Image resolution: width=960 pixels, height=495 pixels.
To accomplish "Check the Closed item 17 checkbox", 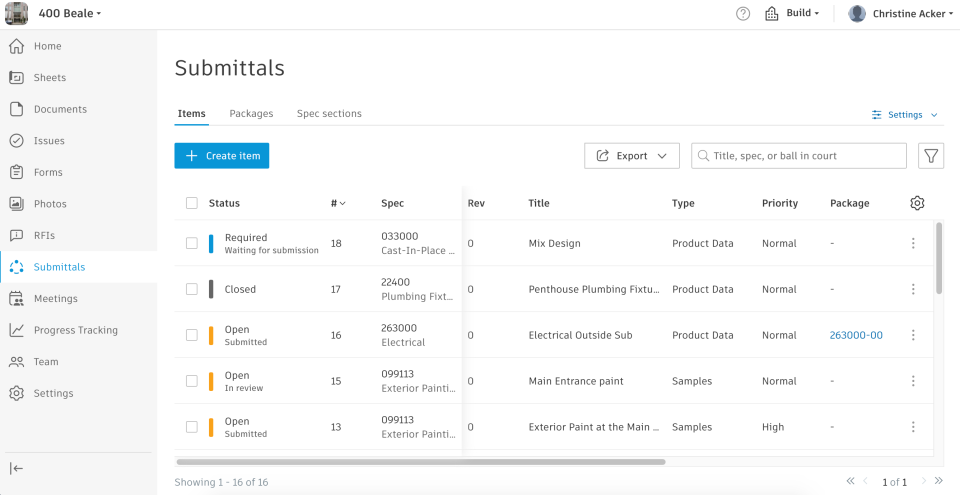I will [192, 289].
